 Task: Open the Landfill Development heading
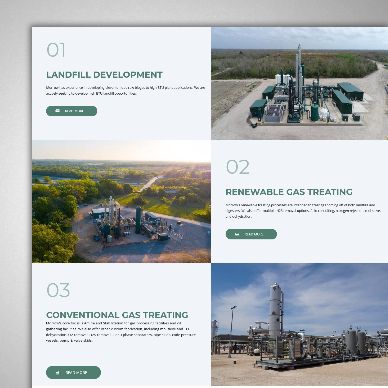tap(104, 75)
